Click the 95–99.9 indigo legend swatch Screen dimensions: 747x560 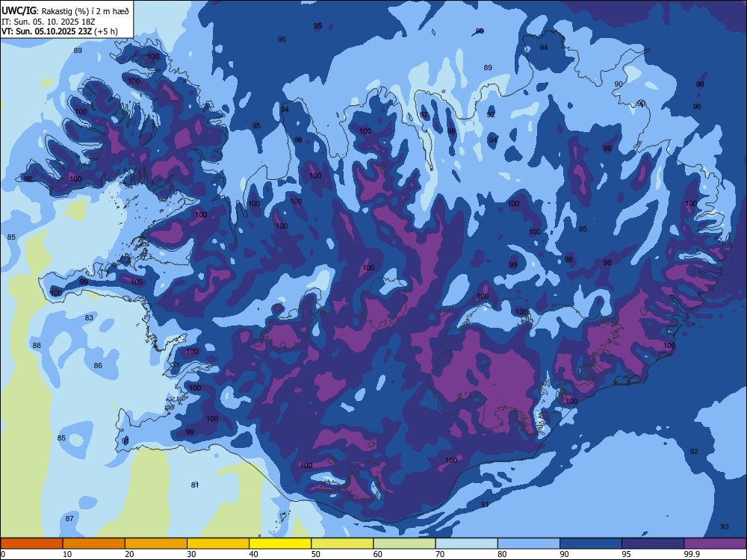[x=653, y=544]
